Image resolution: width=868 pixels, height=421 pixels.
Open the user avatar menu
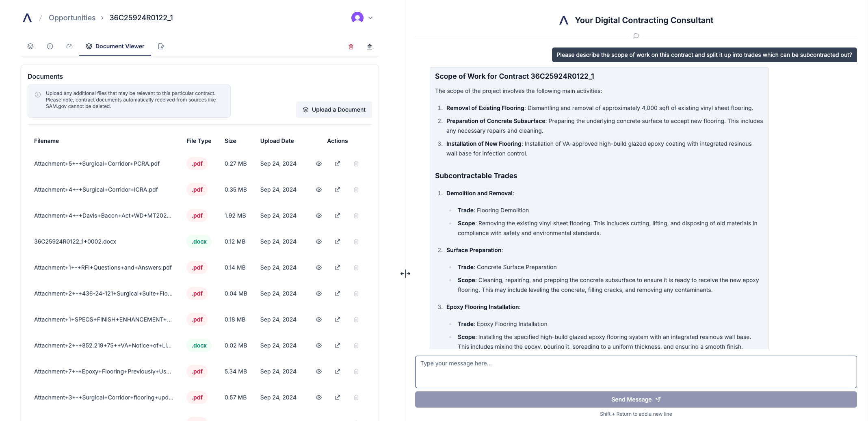point(357,18)
